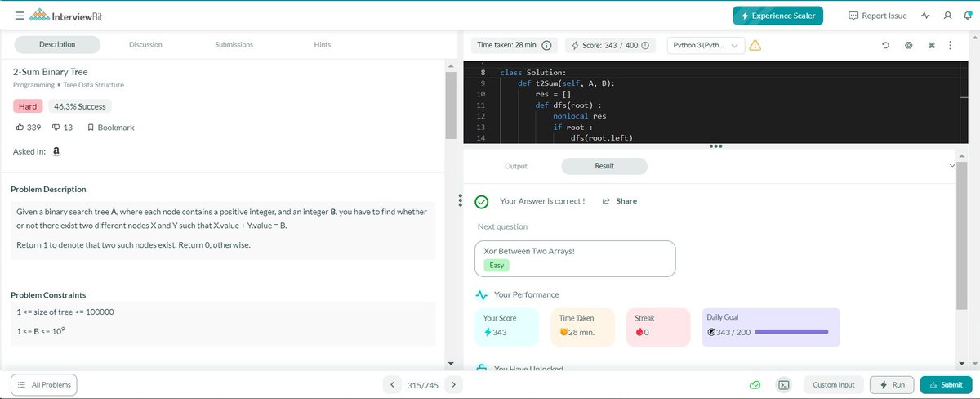
Task: Open the All Problems list
Action: point(45,384)
